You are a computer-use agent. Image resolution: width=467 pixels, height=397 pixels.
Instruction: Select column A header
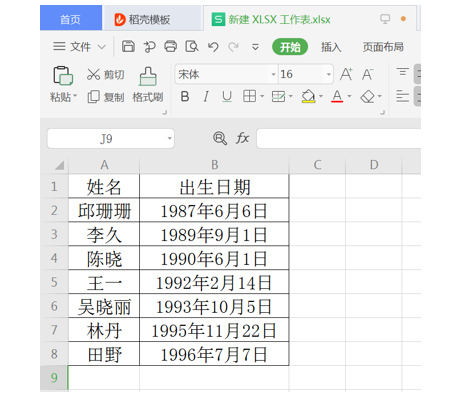(104, 165)
